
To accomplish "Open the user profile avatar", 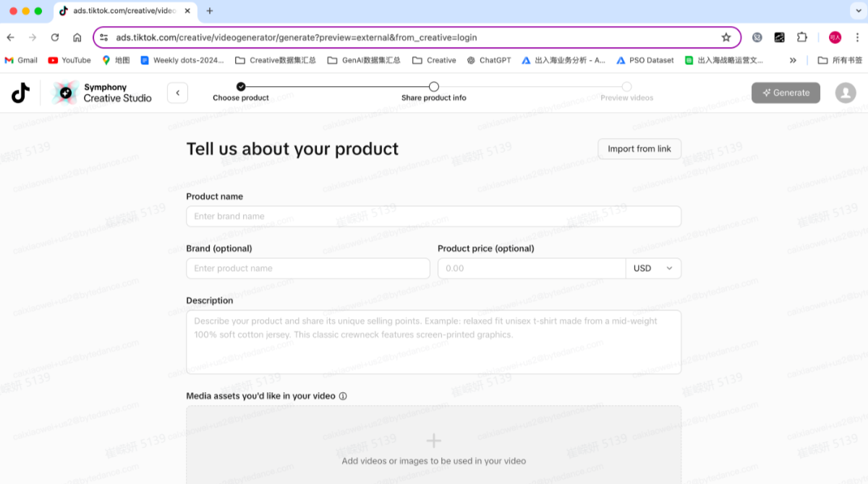I will click(x=845, y=93).
